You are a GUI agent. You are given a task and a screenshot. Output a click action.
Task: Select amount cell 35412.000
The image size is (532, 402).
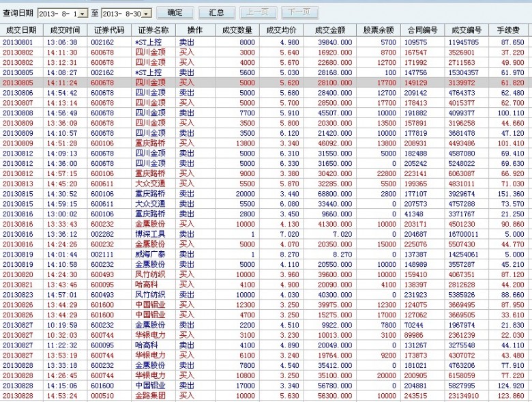[335, 366]
